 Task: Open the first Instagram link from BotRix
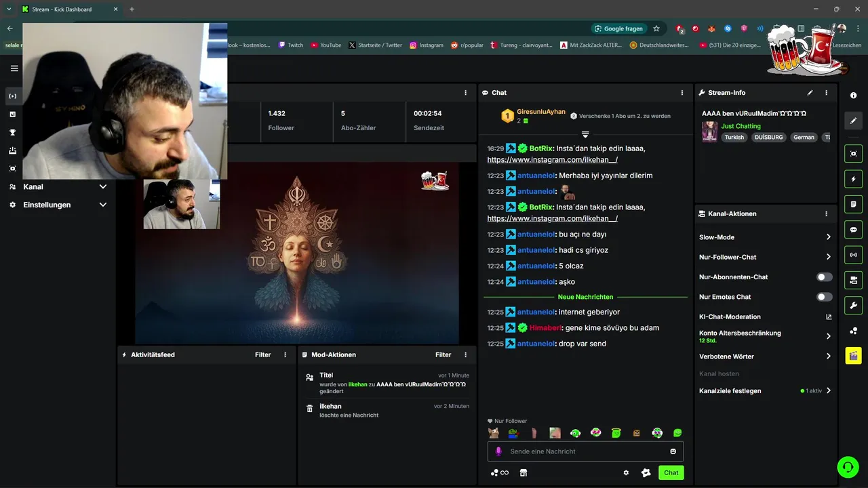click(552, 160)
